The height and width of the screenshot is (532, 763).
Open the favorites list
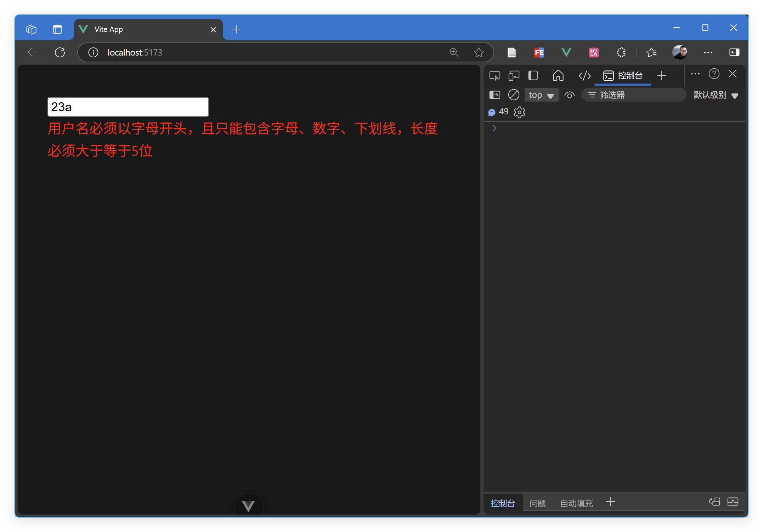point(651,52)
